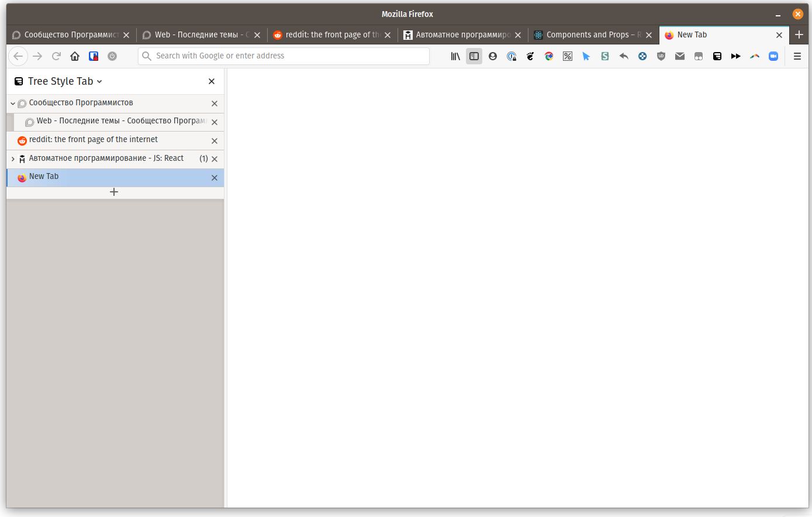Viewport: 812px width, 517px height.
Task: Click the Chrome-colored extension icon
Action: (549, 56)
